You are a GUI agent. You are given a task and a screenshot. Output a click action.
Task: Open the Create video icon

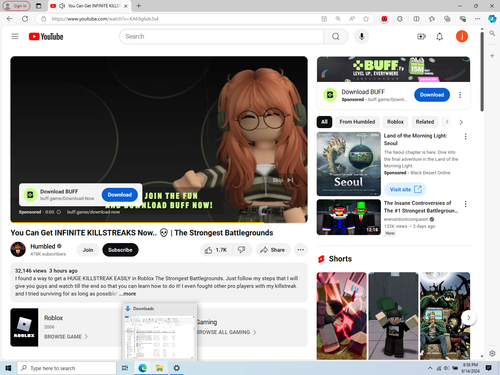click(421, 36)
